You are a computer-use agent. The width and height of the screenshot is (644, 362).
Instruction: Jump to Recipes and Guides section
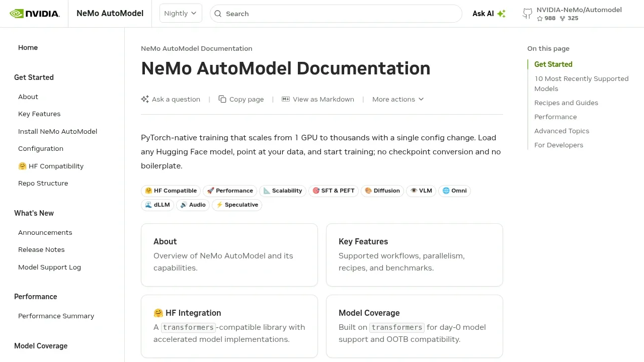pos(566,103)
